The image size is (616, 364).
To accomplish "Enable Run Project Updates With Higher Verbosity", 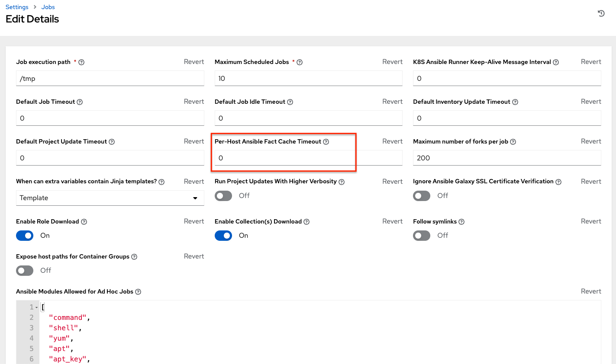I will pos(223,196).
